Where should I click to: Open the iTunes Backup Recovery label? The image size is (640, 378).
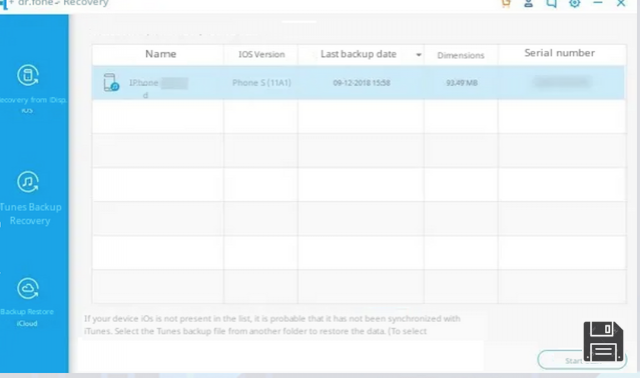(31, 214)
